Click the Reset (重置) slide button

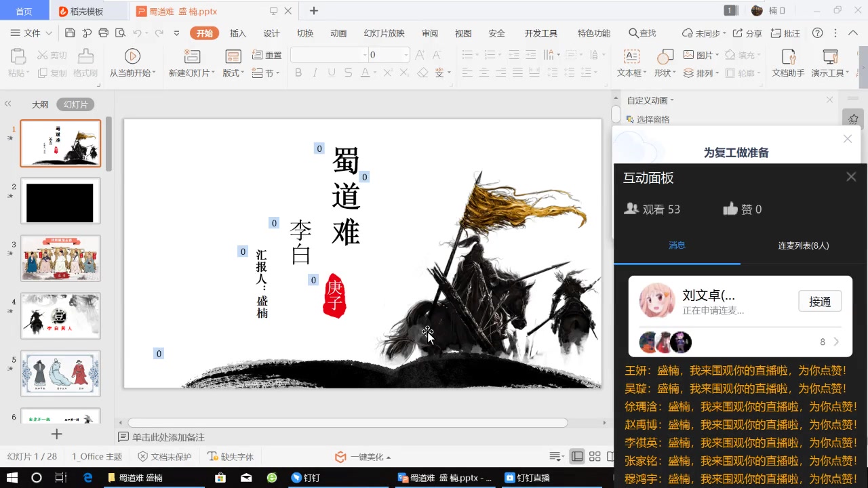point(267,55)
